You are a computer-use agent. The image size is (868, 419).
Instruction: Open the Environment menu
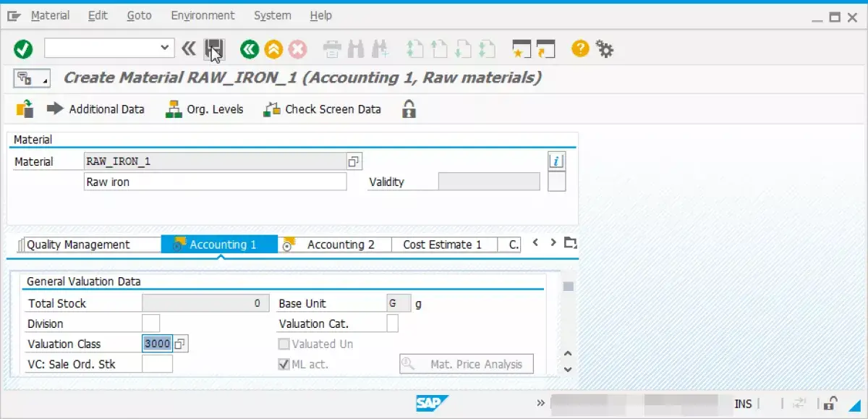[203, 15]
